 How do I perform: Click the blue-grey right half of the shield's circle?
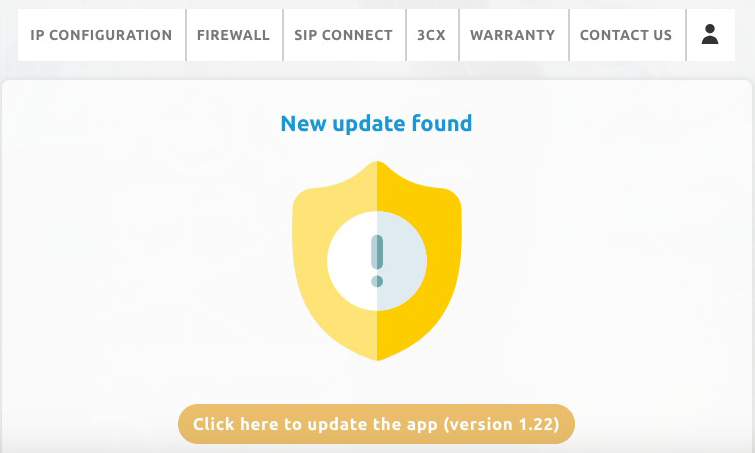click(404, 260)
